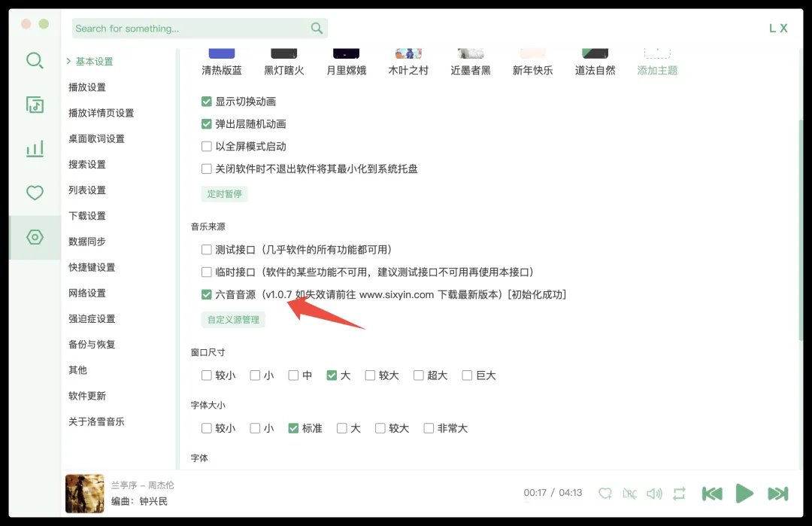Mute audio using the volume icon
The image size is (812, 526).
tap(654, 494)
